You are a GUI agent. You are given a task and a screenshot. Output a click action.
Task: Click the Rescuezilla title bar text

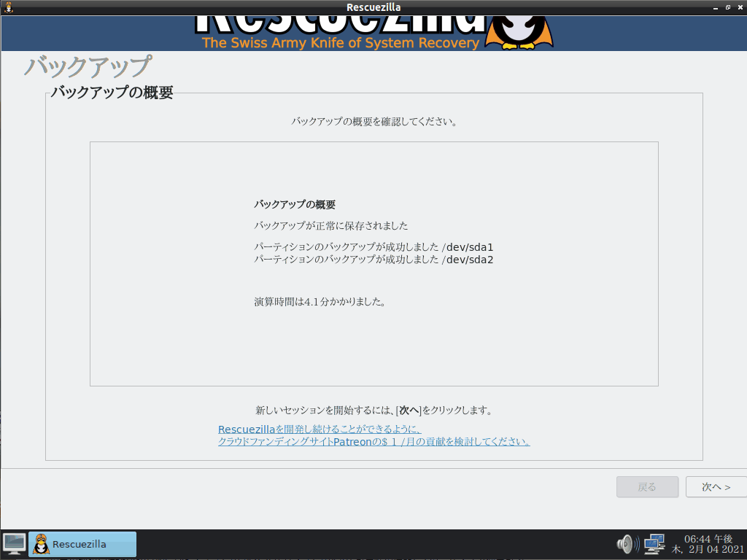[373, 7]
